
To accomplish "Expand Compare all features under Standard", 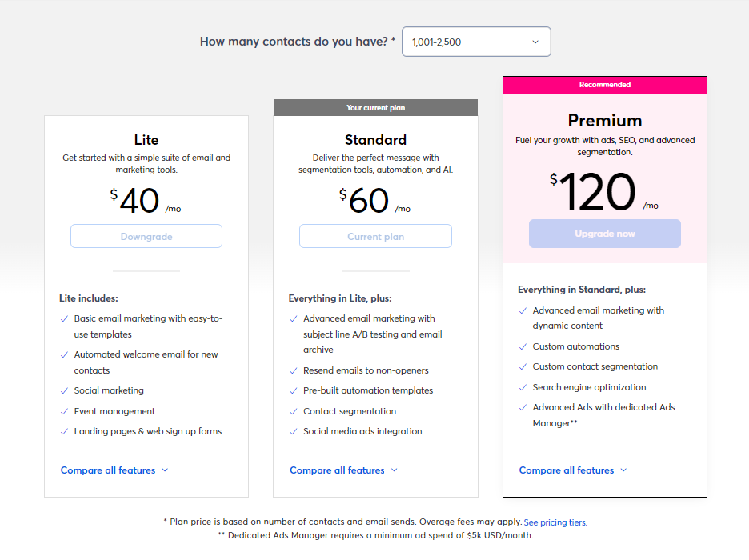I will (337, 470).
